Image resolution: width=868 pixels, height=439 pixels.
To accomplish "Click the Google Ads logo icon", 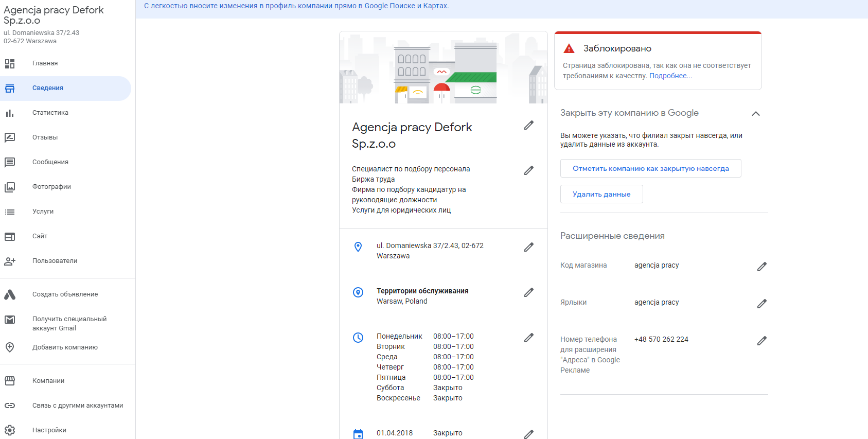I will click(x=10, y=295).
